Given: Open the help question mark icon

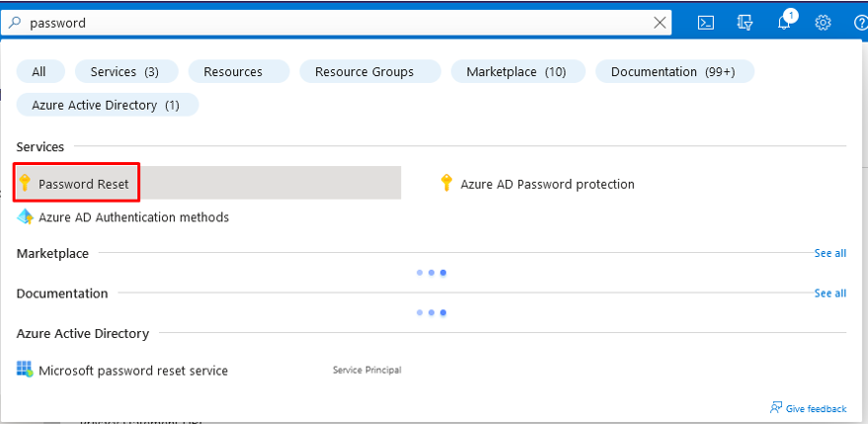Looking at the screenshot, I should [861, 23].
